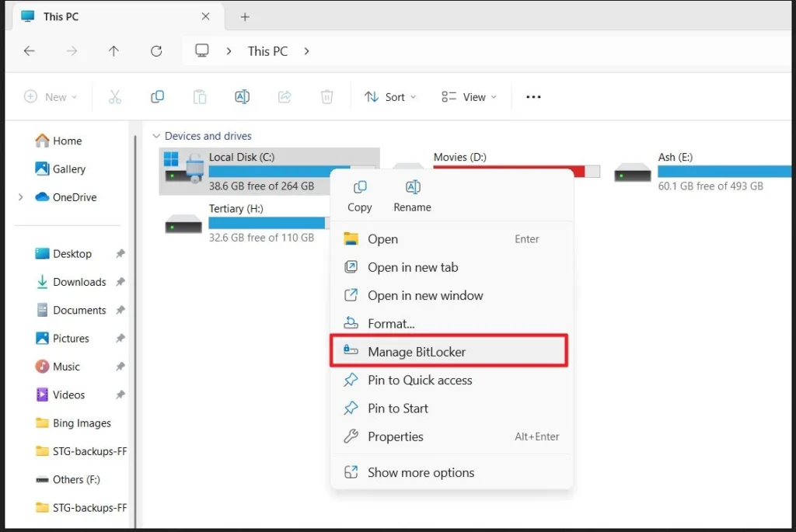796x532 pixels.
Task: Open the View dropdown
Action: click(469, 97)
